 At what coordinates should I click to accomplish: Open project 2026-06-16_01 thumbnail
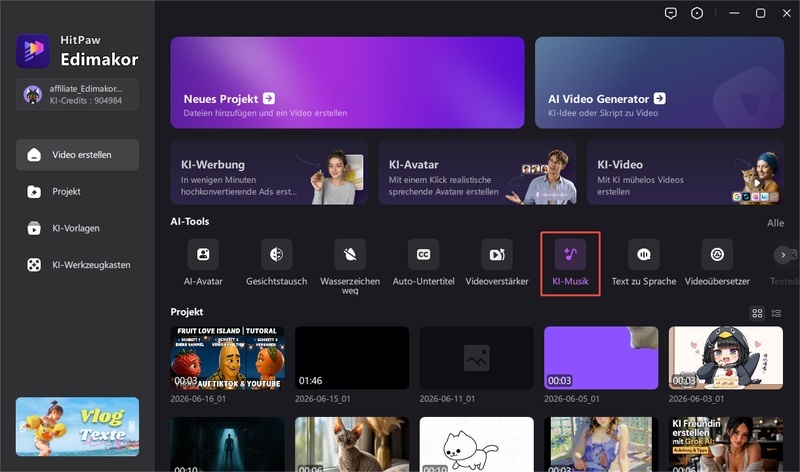(227, 358)
